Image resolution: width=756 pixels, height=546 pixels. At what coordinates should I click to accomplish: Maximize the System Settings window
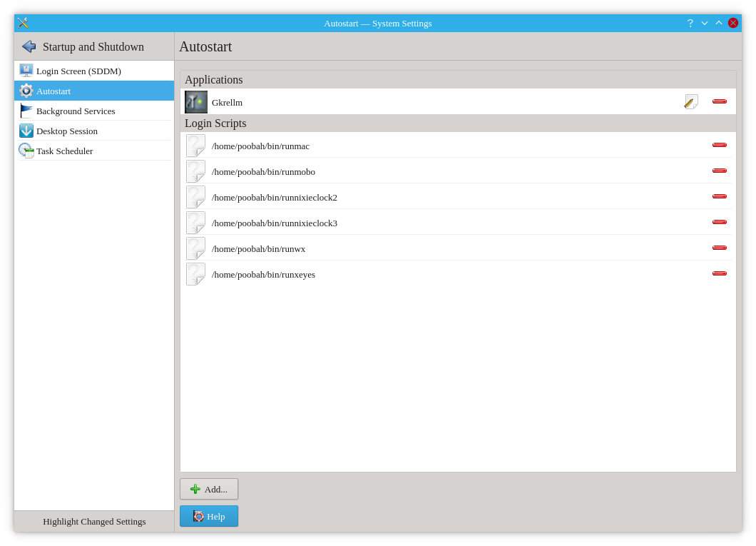tap(719, 23)
